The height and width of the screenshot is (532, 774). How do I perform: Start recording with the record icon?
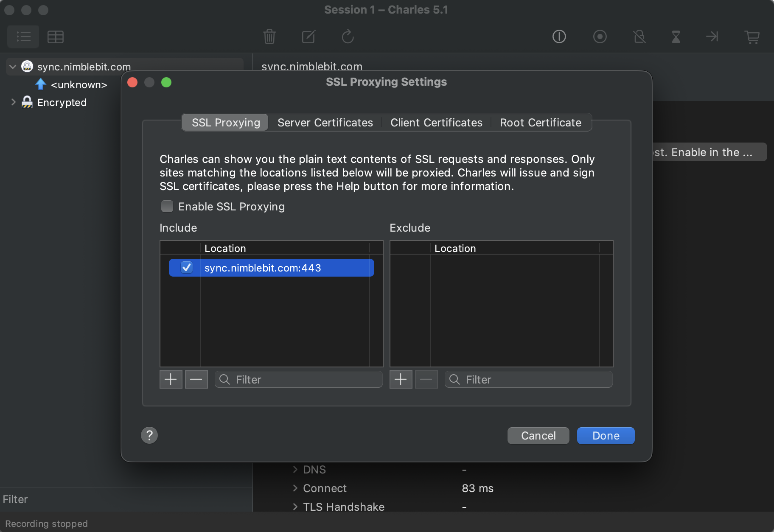tap(600, 37)
